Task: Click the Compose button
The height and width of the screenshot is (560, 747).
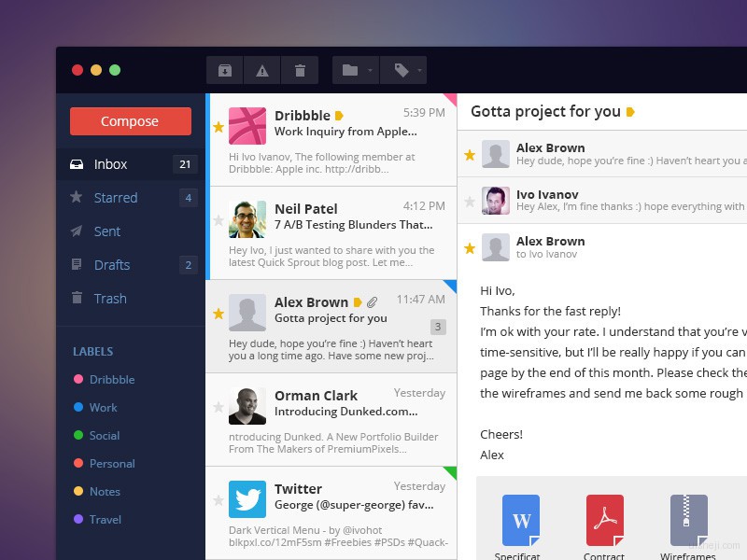Action: click(130, 121)
